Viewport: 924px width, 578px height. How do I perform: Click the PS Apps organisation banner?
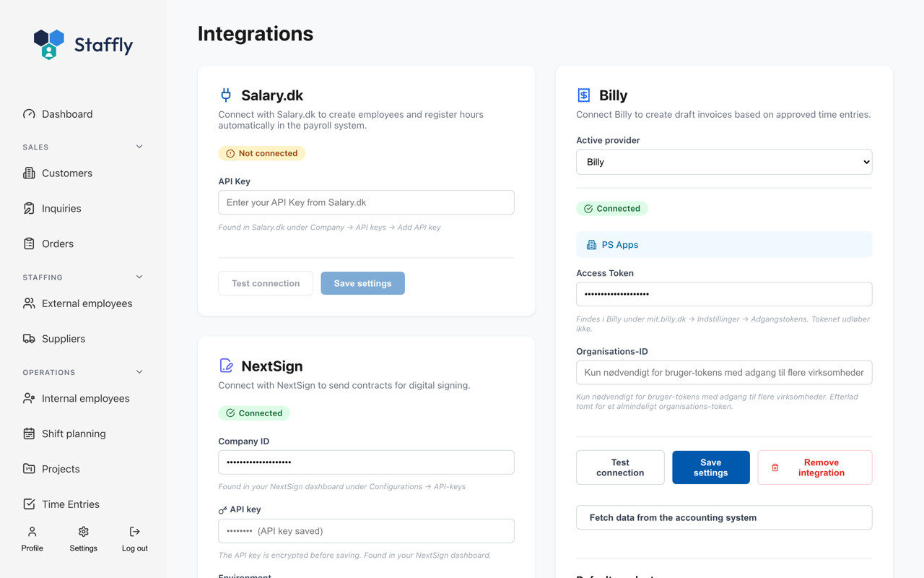tap(724, 245)
